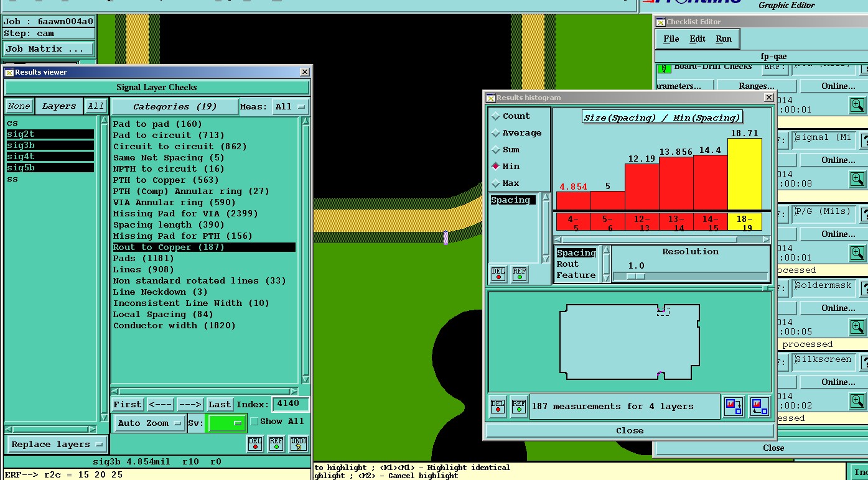
Task: Select the Average radio option
Action: tap(496, 133)
